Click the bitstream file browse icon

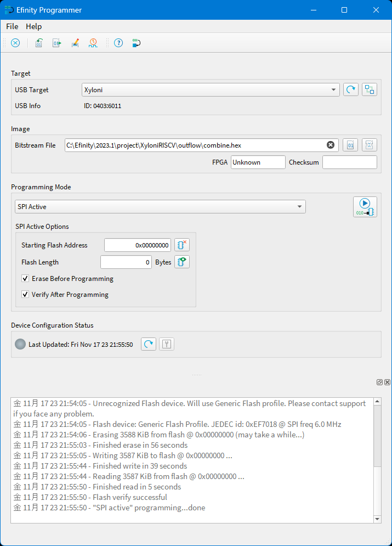[350, 145]
